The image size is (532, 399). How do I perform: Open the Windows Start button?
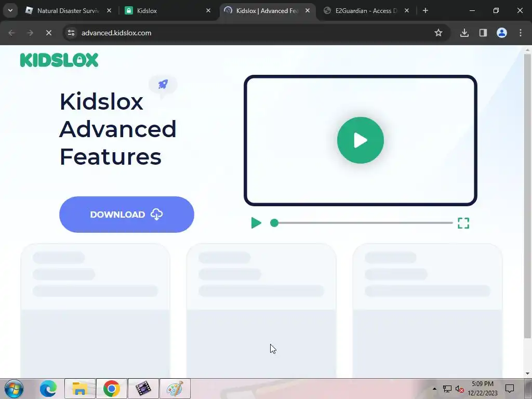point(14,389)
